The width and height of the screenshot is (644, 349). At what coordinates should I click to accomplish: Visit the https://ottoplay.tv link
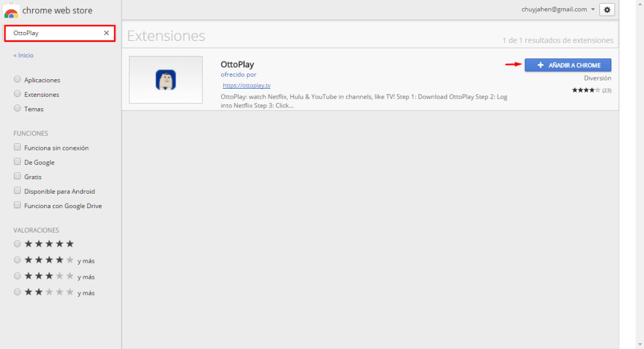pos(247,86)
